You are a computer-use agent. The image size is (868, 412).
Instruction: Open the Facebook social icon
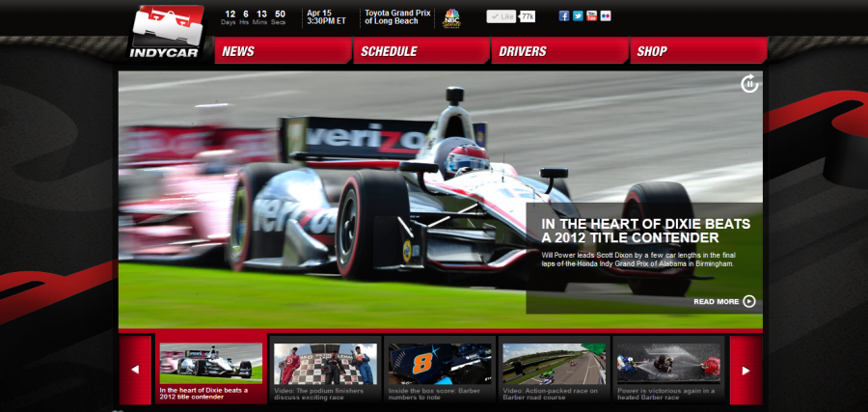(x=564, y=16)
